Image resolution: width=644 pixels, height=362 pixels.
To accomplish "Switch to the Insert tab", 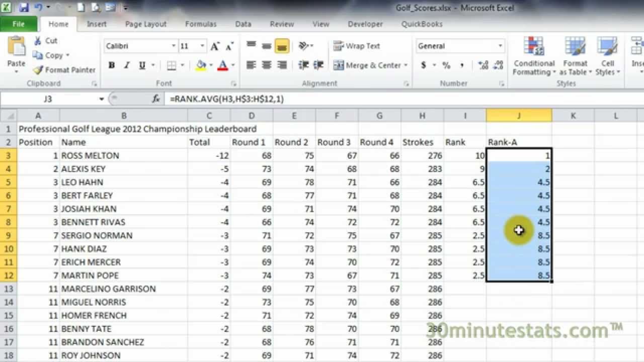I will [97, 24].
